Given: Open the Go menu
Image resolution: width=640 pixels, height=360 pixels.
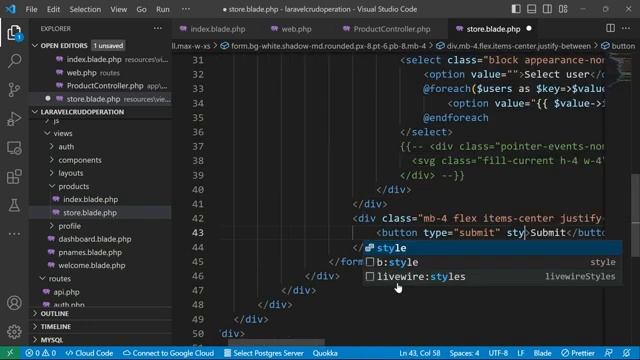Looking at the screenshot, I should 141,9.
